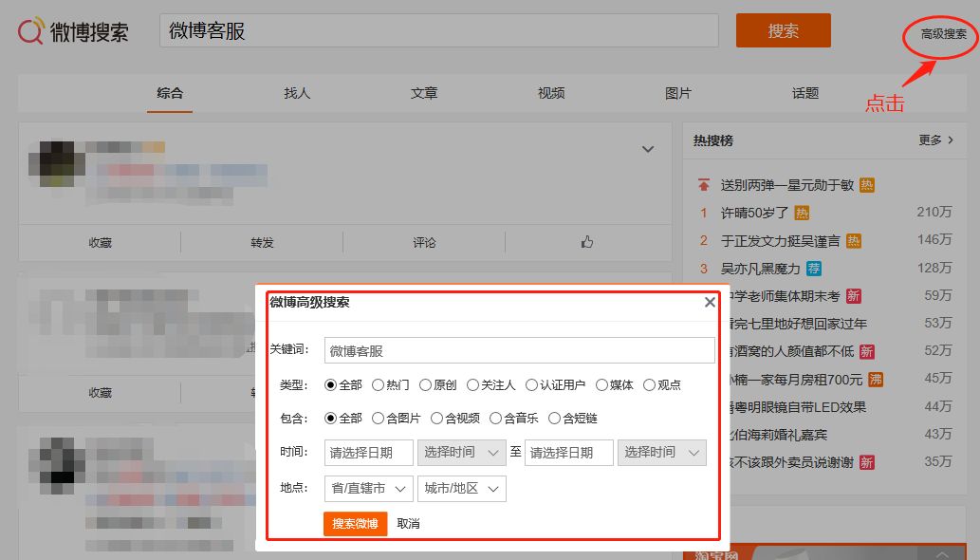Open the 图片 tab

tap(678, 93)
